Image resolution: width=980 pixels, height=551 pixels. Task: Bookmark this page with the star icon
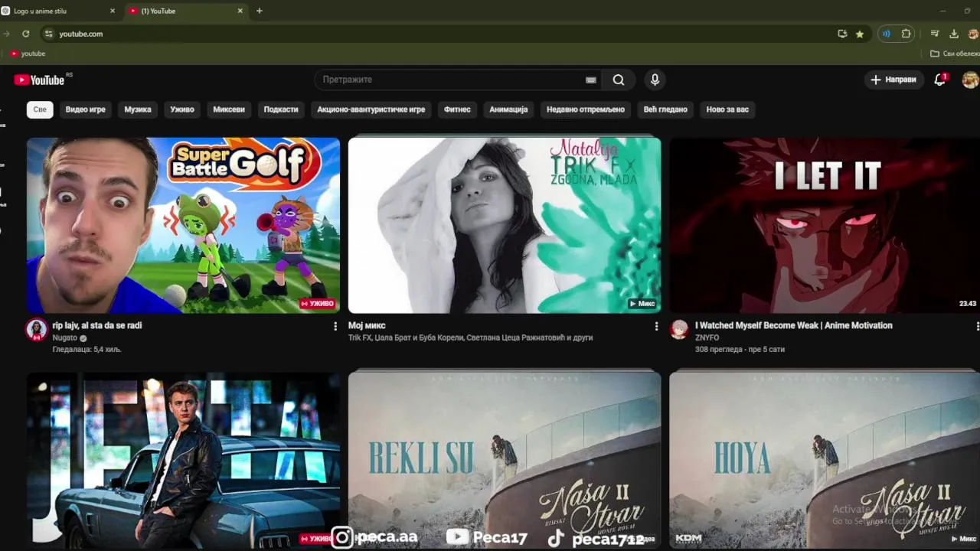coord(860,34)
